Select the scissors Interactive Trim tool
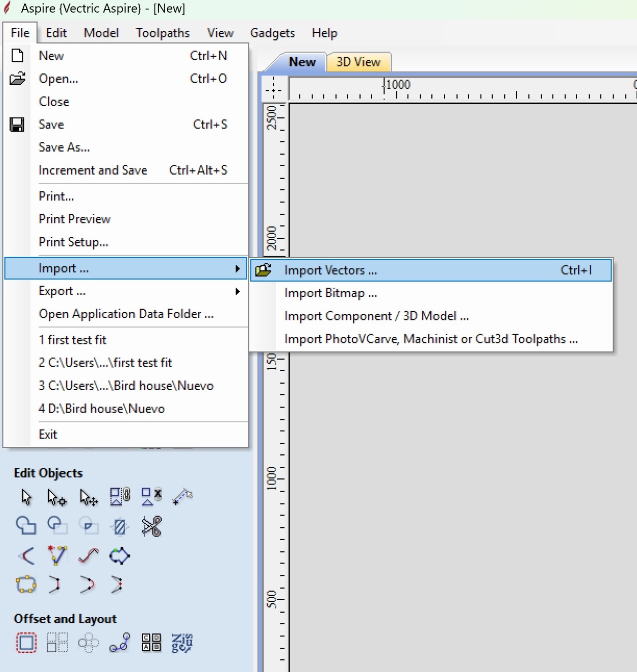 [x=152, y=526]
